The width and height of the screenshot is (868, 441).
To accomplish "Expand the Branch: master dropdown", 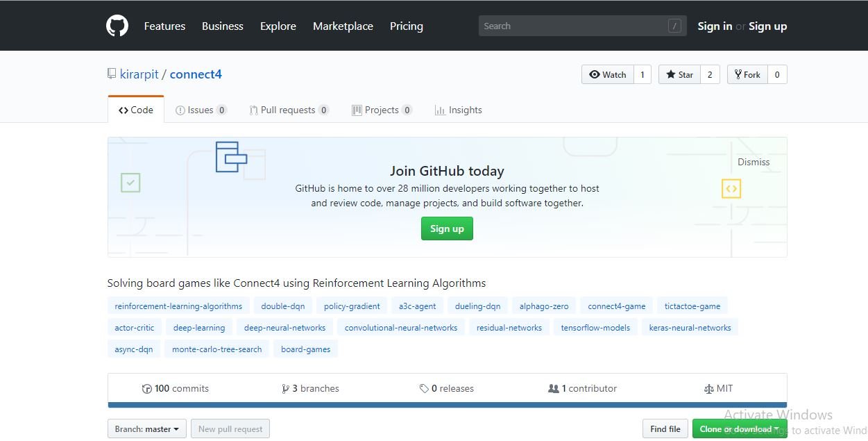I will (147, 429).
